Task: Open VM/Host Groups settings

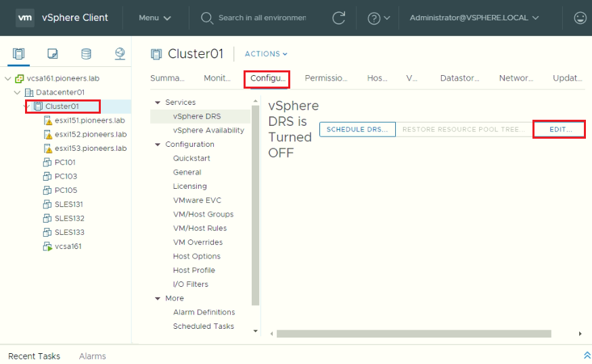Action: point(203,214)
